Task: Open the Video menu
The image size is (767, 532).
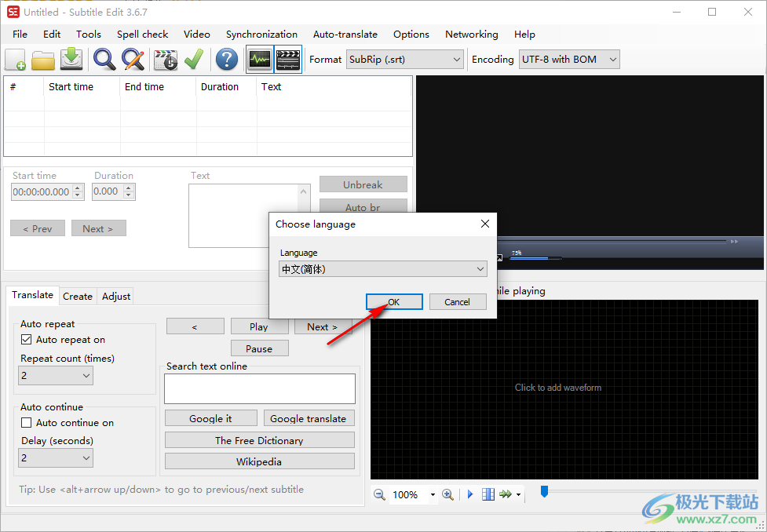Action: [196, 35]
